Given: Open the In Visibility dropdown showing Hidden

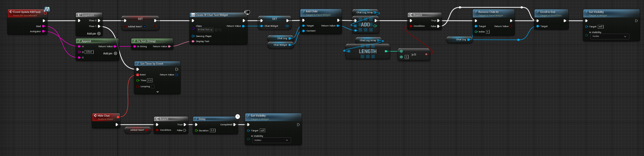Looking at the screenshot, I should click(x=271, y=140).
